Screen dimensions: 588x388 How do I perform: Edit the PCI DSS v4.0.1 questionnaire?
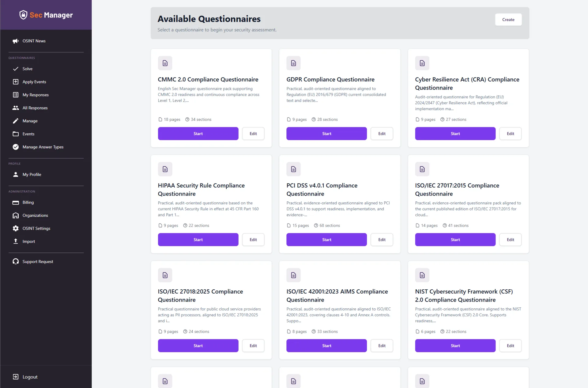382,240
